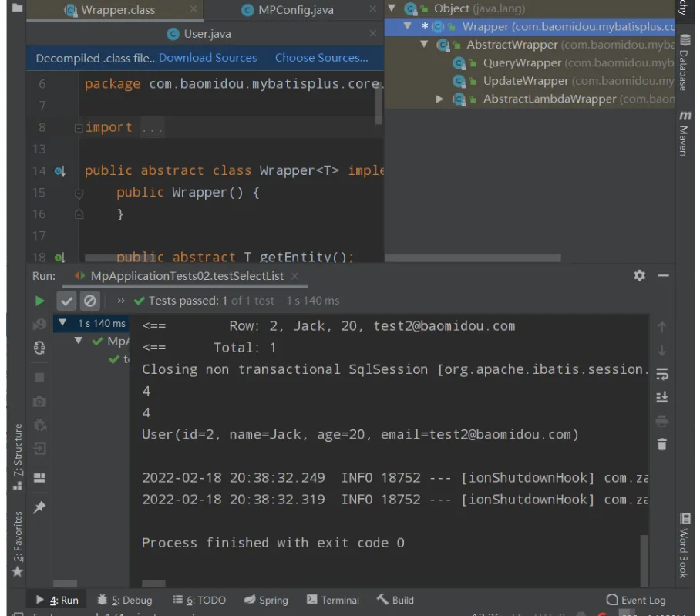Click the Soft-Wrap icon in console

tap(661, 374)
